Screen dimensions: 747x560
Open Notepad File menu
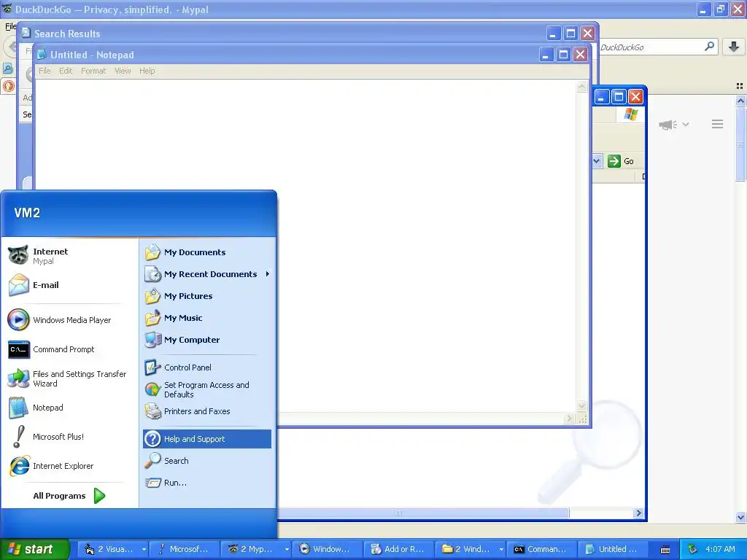coord(44,71)
